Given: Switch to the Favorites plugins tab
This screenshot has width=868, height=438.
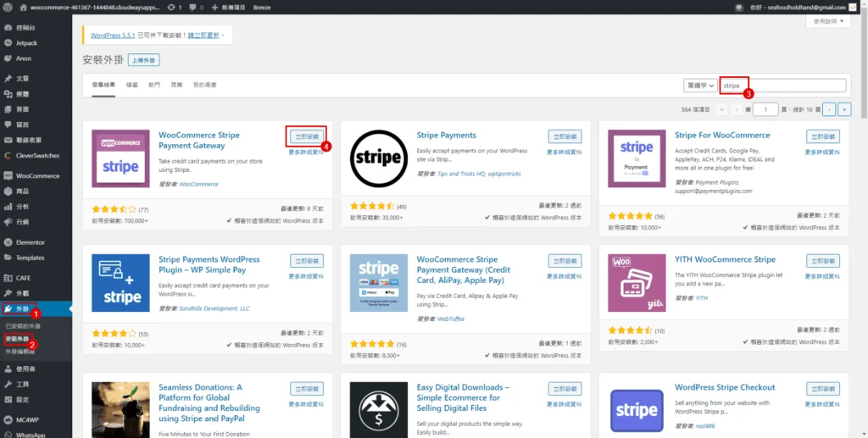Looking at the screenshot, I should 205,86.
